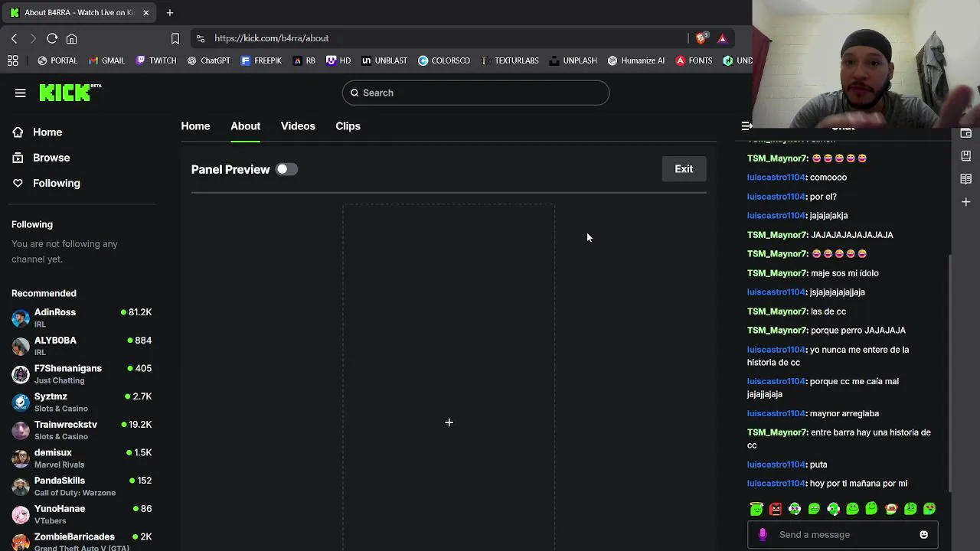The image size is (980, 551).
Task: Click the Kick search box
Action: pos(475,93)
